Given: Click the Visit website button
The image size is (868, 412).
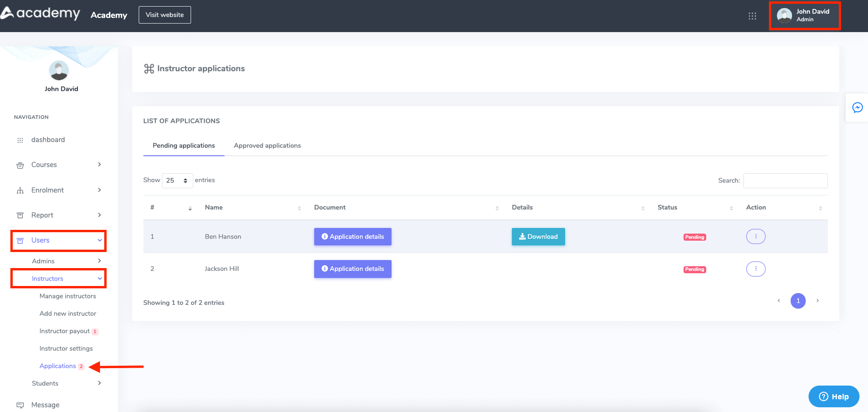Looking at the screenshot, I should 165,15.
